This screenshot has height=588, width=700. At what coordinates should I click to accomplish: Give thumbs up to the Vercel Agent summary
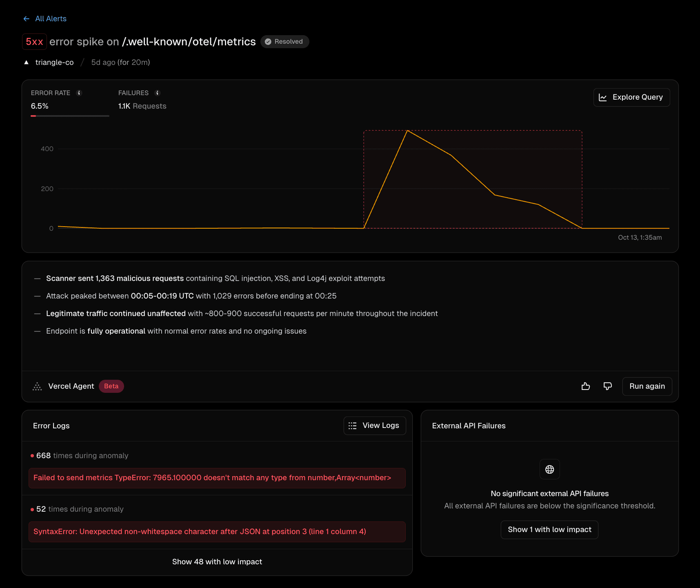click(586, 386)
